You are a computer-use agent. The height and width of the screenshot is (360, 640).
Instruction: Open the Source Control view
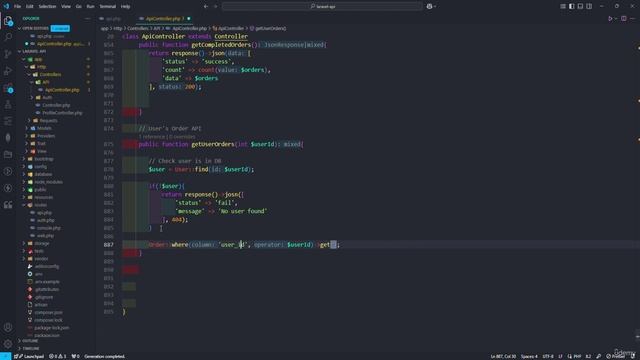click(x=8, y=54)
